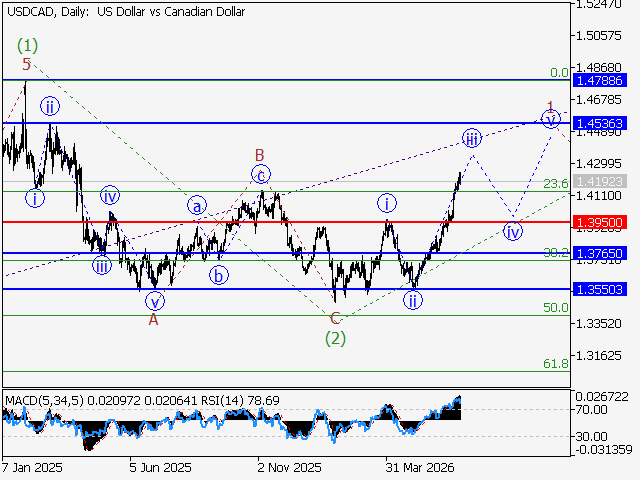The image size is (640, 480).
Task: Select the 50.0 Fibonacci level label
Action: [x=556, y=308]
